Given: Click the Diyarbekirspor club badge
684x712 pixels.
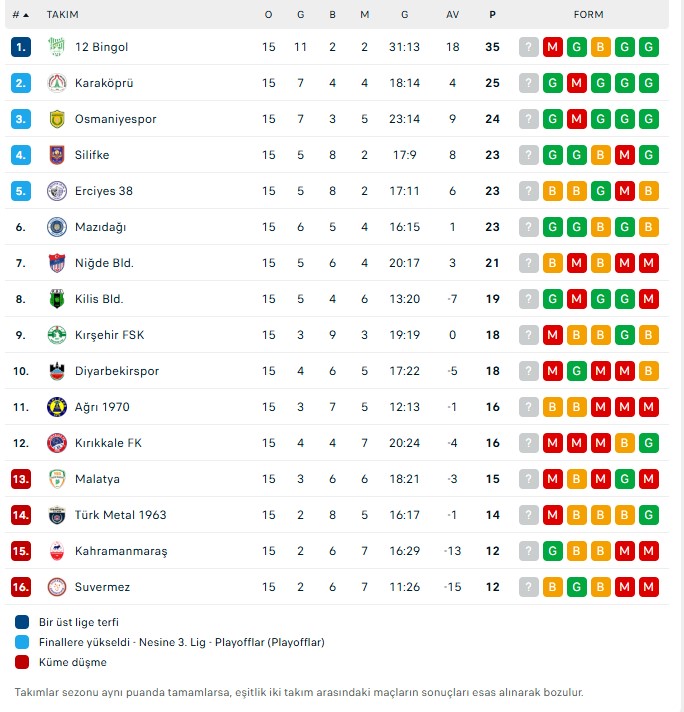Looking at the screenshot, I should coord(56,371).
